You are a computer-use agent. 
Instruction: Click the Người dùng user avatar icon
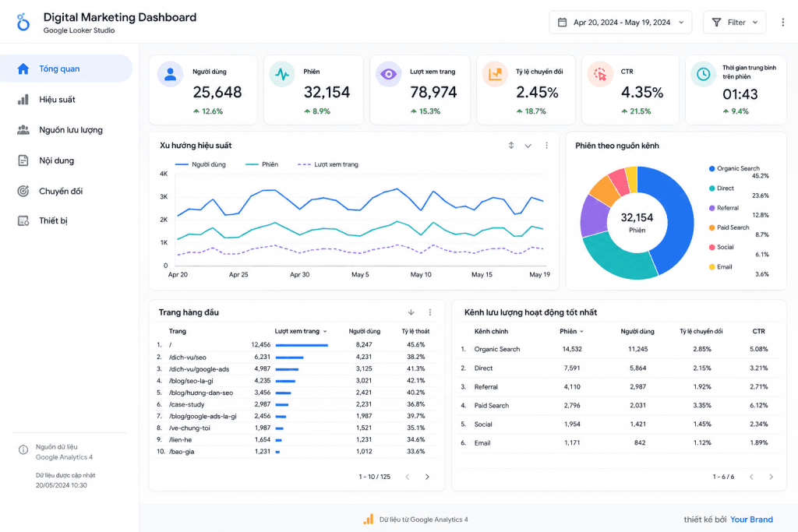[171, 74]
